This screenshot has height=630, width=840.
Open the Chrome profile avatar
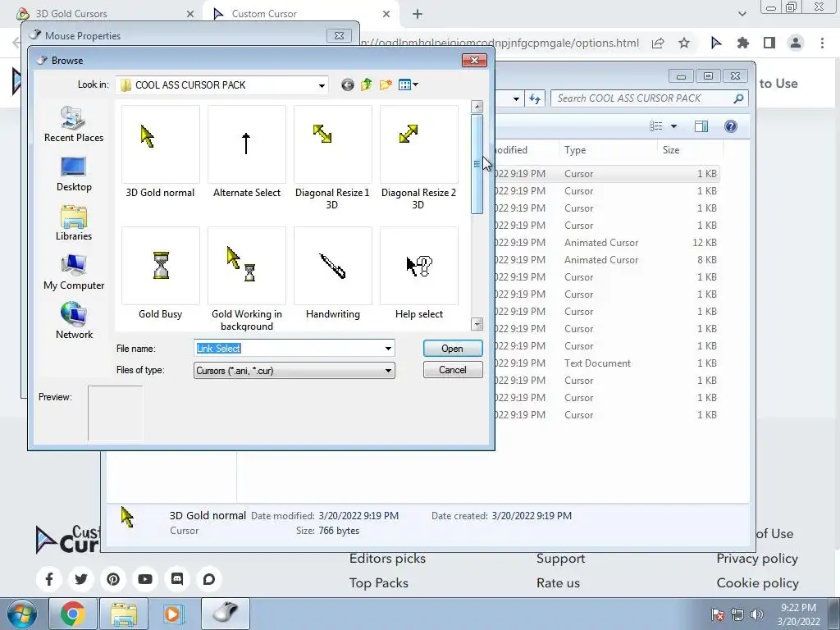coord(796,43)
